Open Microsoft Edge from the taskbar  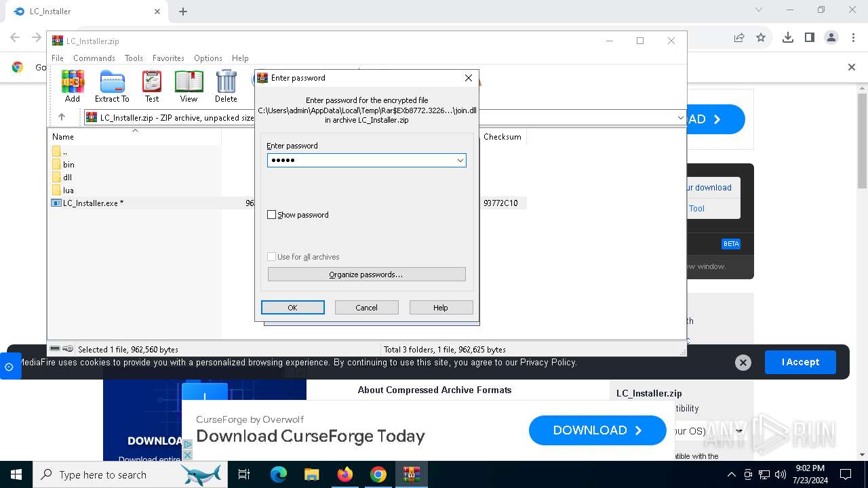click(x=279, y=474)
